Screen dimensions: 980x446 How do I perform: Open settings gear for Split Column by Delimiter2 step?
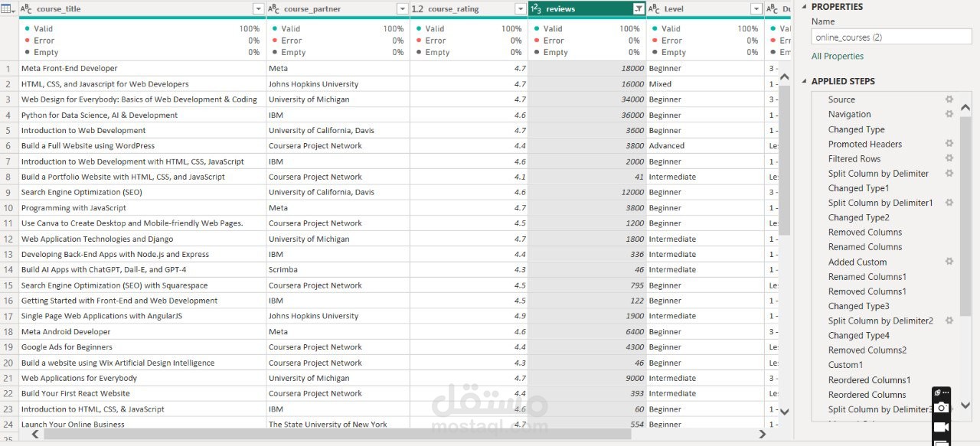coord(949,321)
